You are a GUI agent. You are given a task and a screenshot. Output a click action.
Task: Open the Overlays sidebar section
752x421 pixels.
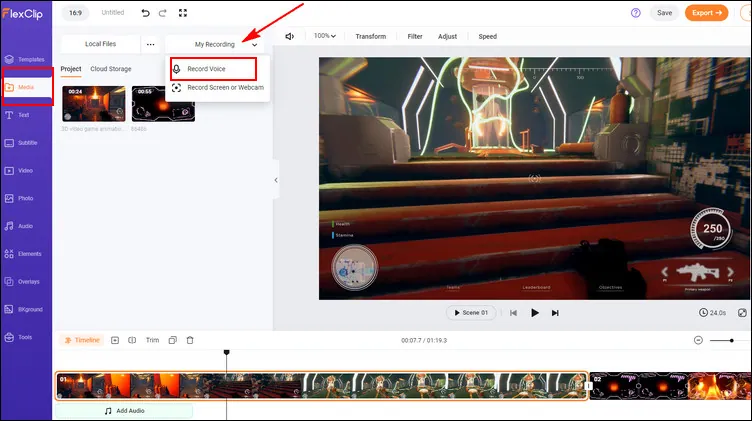point(22,281)
